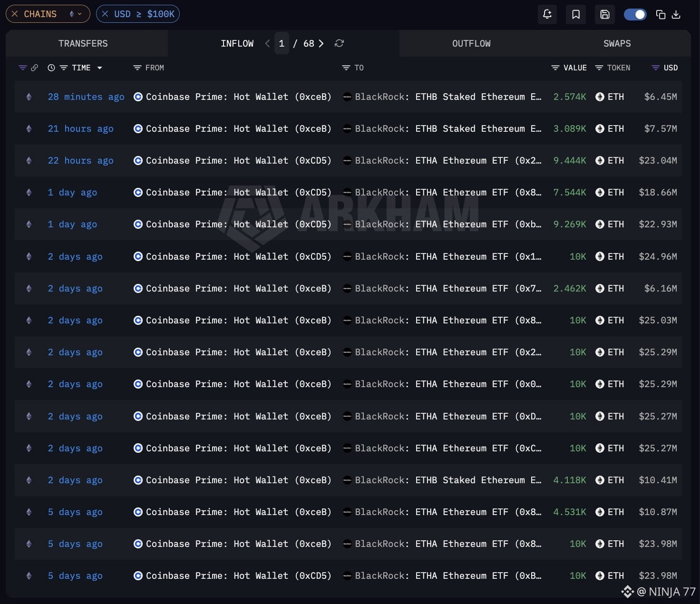Open BlackRock ETHA Ethereum ETF (0x2… in 22 hours ago row
The height and width of the screenshot is (604, 700).
coord(448,160)
